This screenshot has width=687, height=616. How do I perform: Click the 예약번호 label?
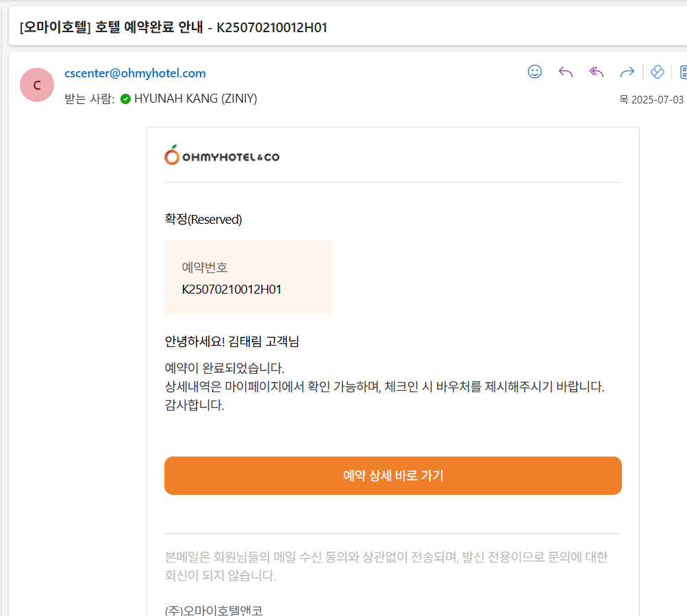pyautogui.click(x=205, y=267)
